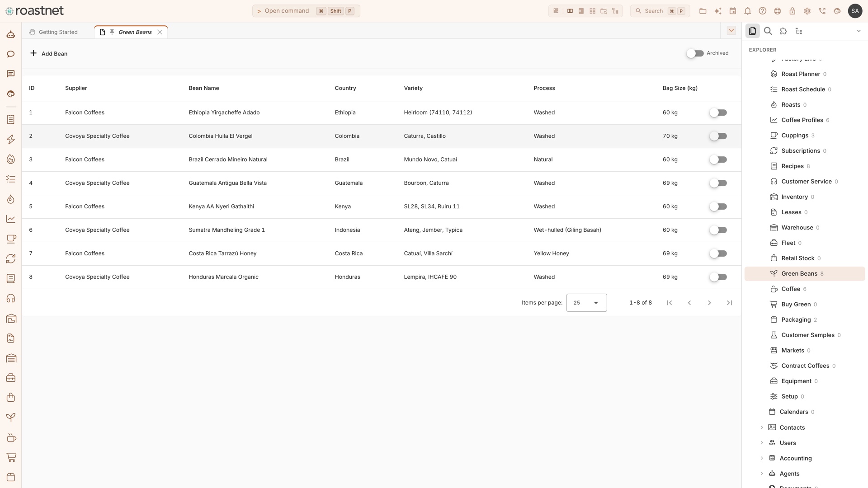Toggle switch for Colombia Huila El Vergel
The image size is (868, 488).
pos(718,136)
